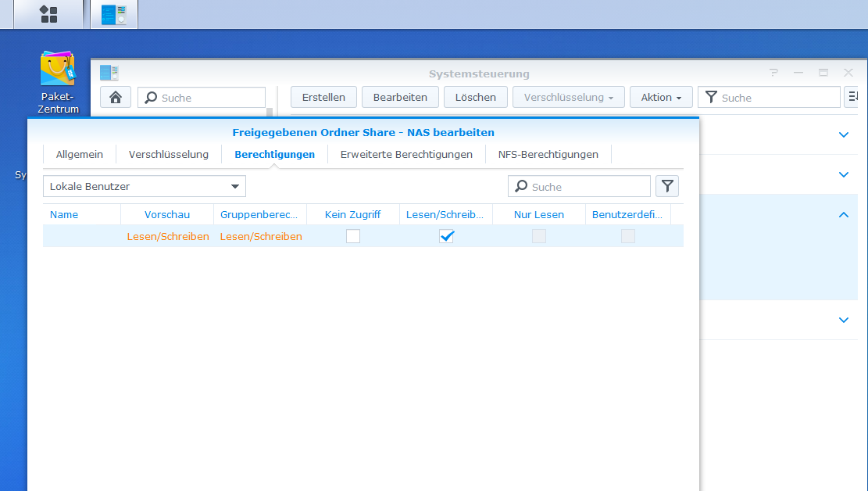Viewport: 868px width, 491px height.
Task: Collapse the expanded shared folder chevron
Action: click(x=844, y=214)
